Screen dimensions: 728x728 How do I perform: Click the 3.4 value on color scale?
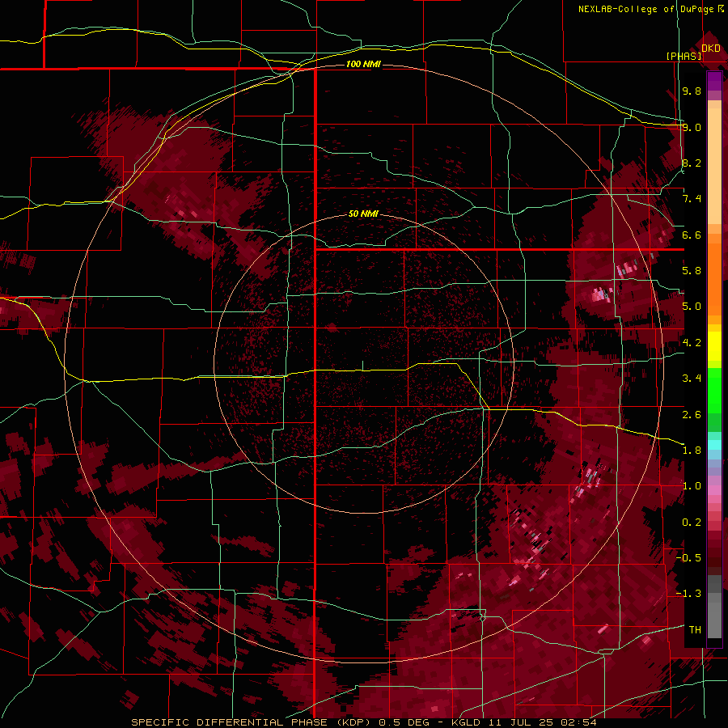tap(692, 379)
